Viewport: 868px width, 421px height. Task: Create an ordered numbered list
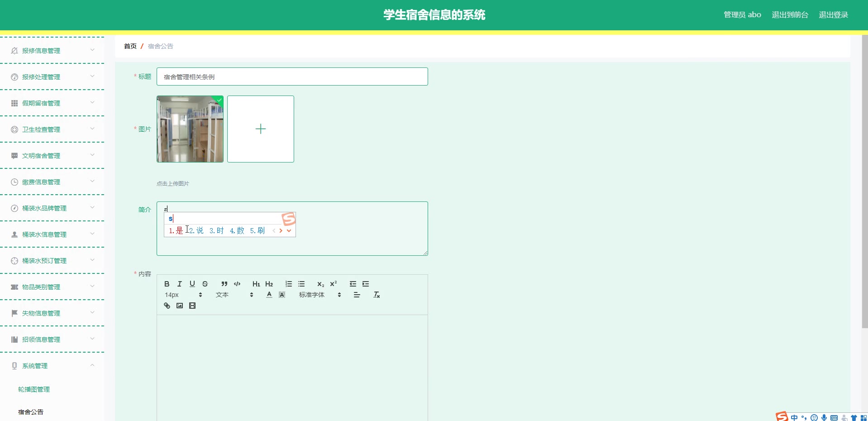pyautogui.click(x=289, y=284)
